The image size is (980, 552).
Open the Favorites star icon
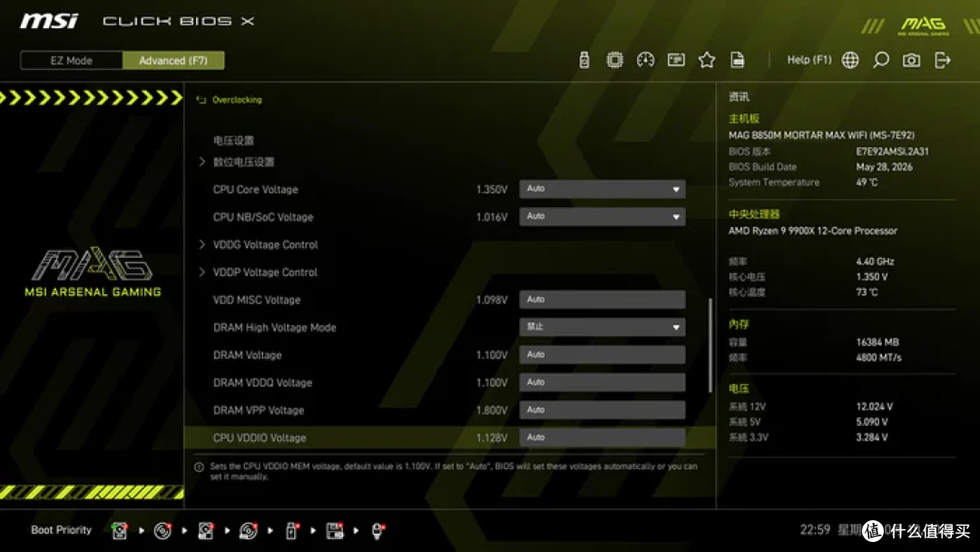point(706,60)
